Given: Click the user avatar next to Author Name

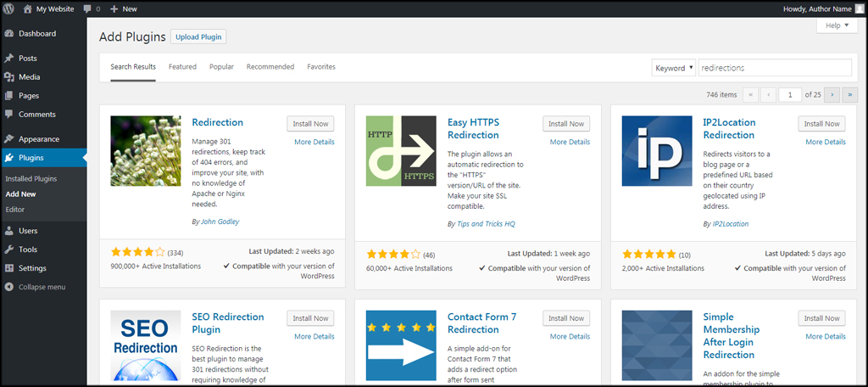Looking at the screenshot, I should point(859,8).
